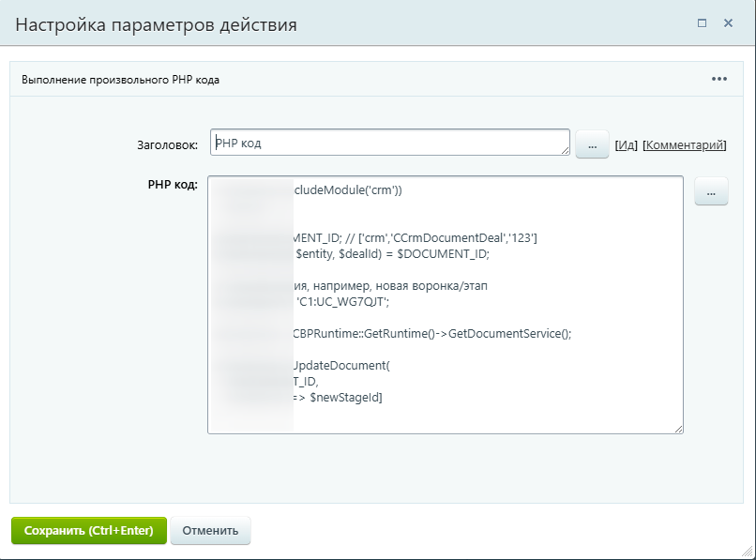
Task: Click the resize grip of the Заголовок field
Action: point(566,150)
